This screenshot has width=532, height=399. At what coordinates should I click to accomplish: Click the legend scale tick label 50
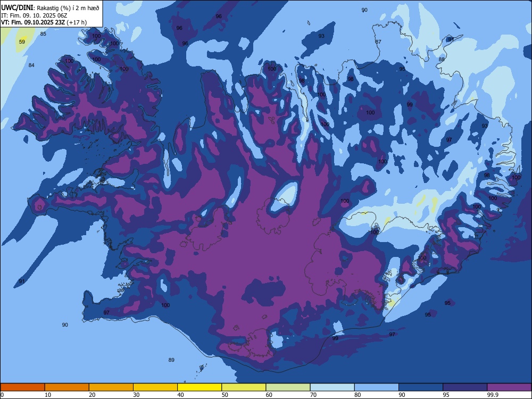225,395
